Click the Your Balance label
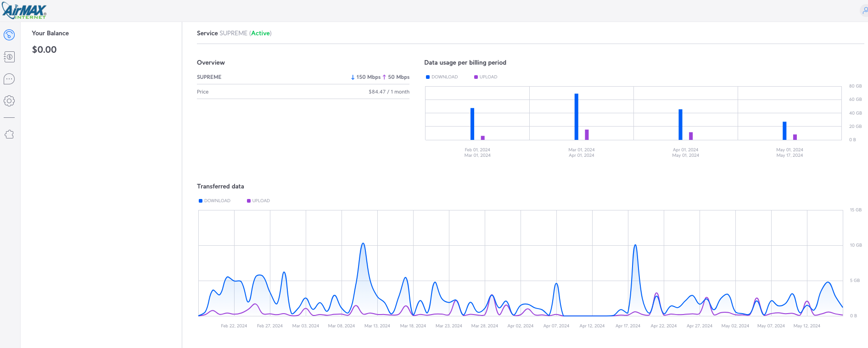868x348 pixels. click(x=50, y=33)
